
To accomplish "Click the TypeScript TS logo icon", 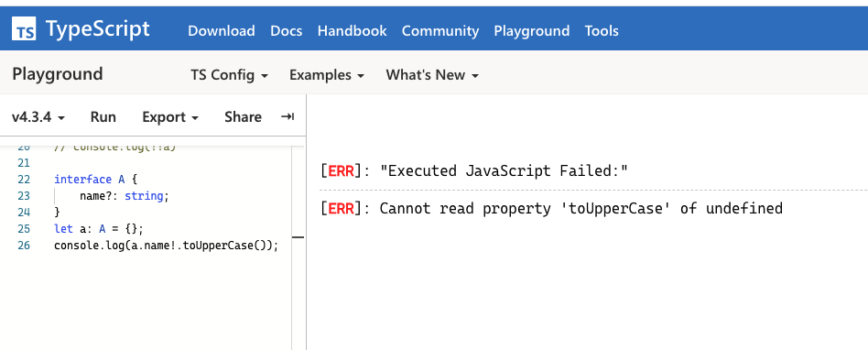I will point(24,28).
